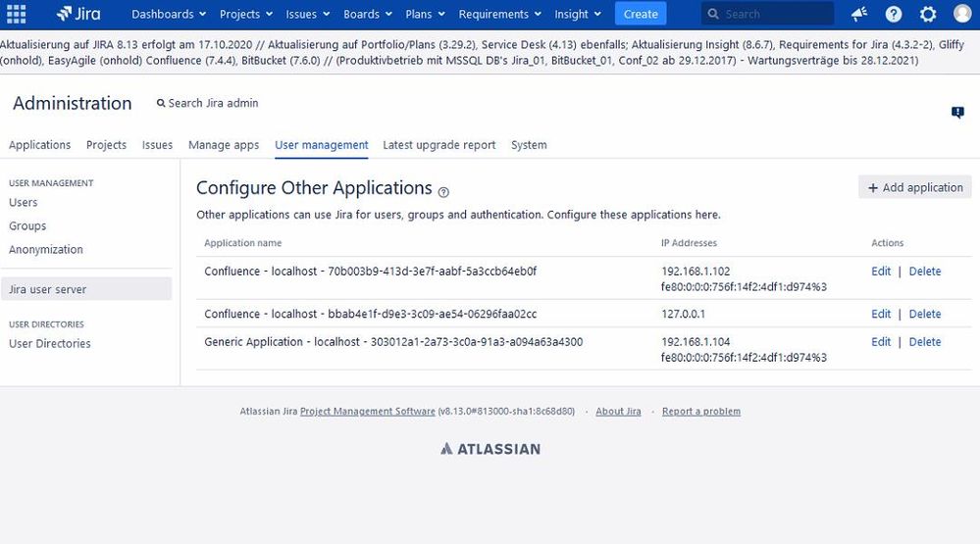Open the Help question mark icon
The image size is (980, 544).
[894, 14]
